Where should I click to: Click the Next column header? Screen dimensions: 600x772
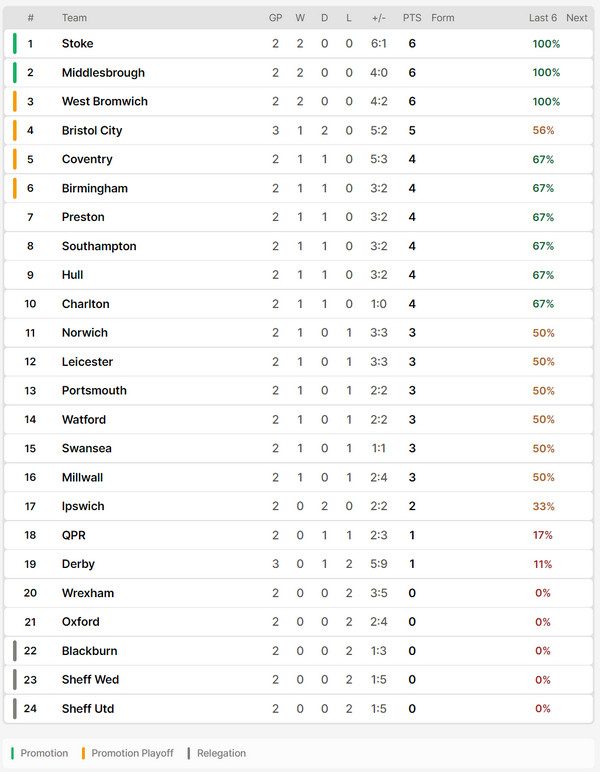pyautogui.click(x=577, y=18)
